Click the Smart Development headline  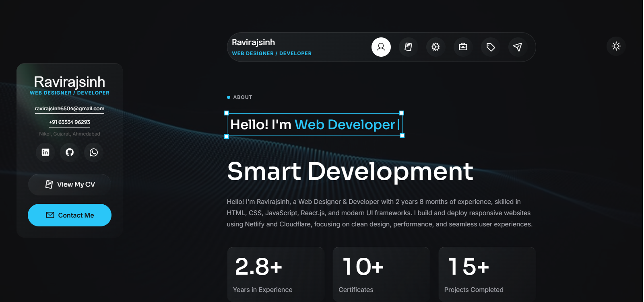[350, 171]
